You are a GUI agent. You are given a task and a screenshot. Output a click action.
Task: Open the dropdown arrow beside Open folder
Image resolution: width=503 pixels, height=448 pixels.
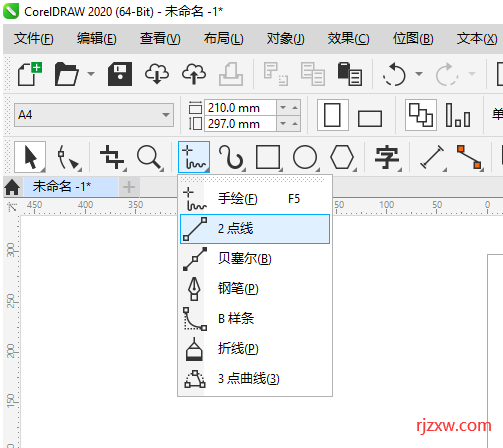tap(91, 74)
